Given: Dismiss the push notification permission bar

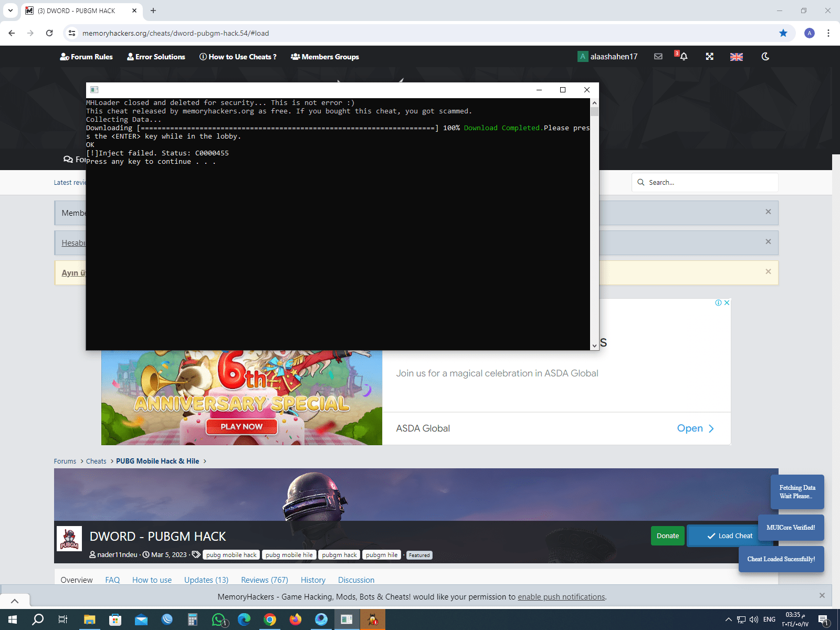Looking at the screenshot, I should tap(822, 595).
